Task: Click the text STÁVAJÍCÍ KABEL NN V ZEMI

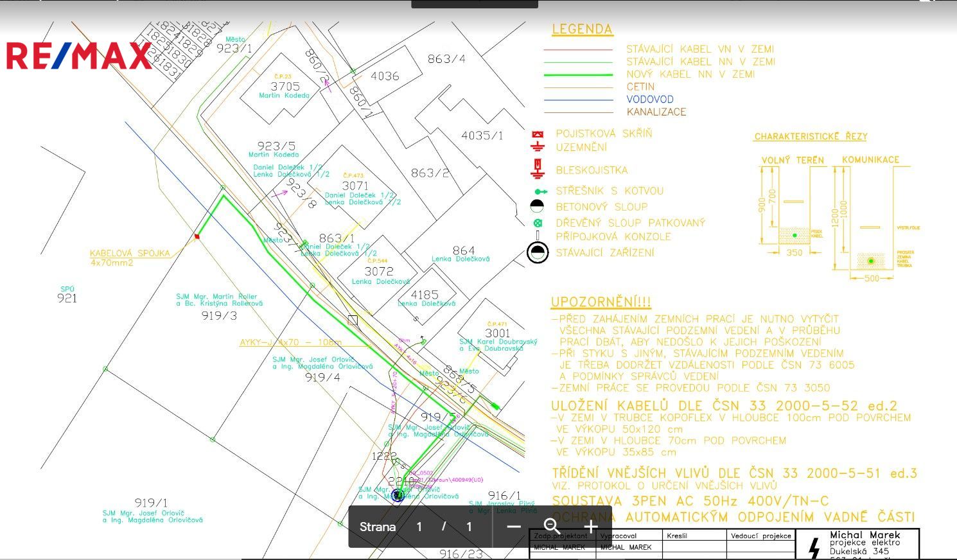Action: tap(701, 62)
